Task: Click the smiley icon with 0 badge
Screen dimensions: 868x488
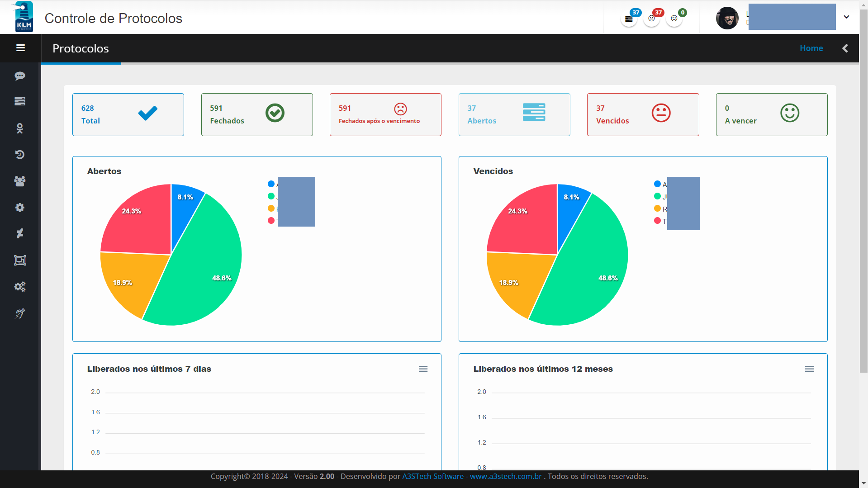Action: tap(674, 19)
